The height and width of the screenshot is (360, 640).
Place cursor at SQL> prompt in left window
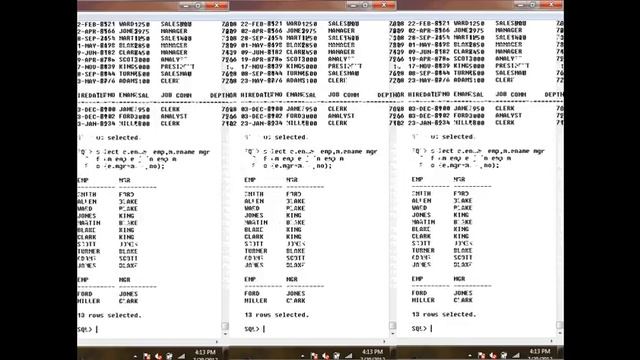coord(87,329)
